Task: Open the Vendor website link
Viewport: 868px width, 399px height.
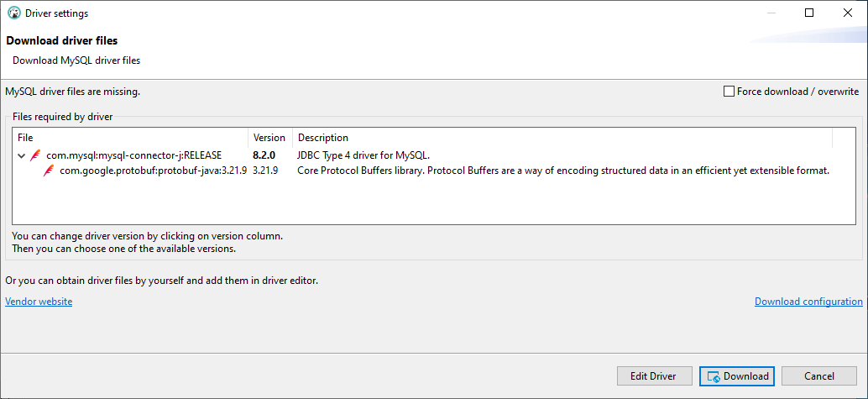Action: tap(39, 302)
